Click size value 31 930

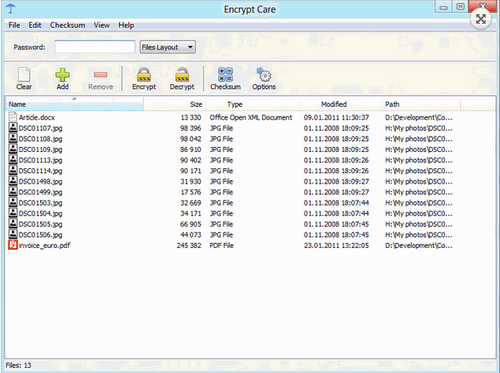(191, 181)
